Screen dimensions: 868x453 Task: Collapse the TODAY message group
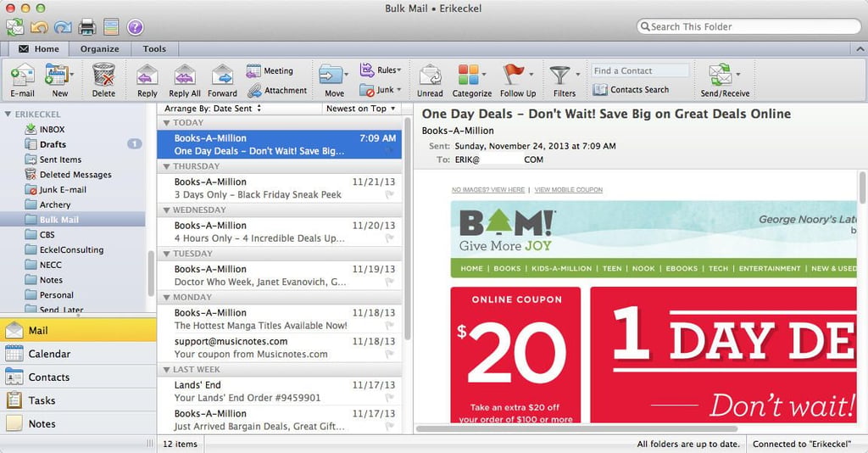(x=166, y=123)
